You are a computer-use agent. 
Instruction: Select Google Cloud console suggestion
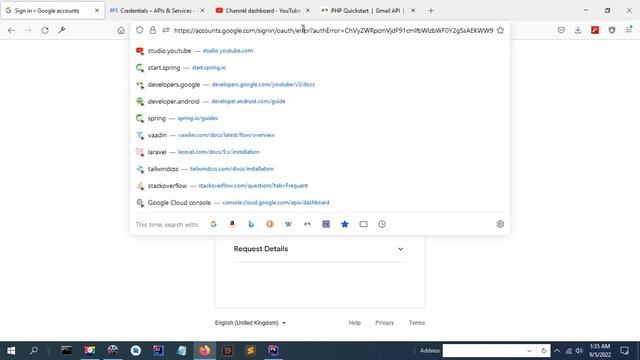pyautogui.click(x=320, y=202)
